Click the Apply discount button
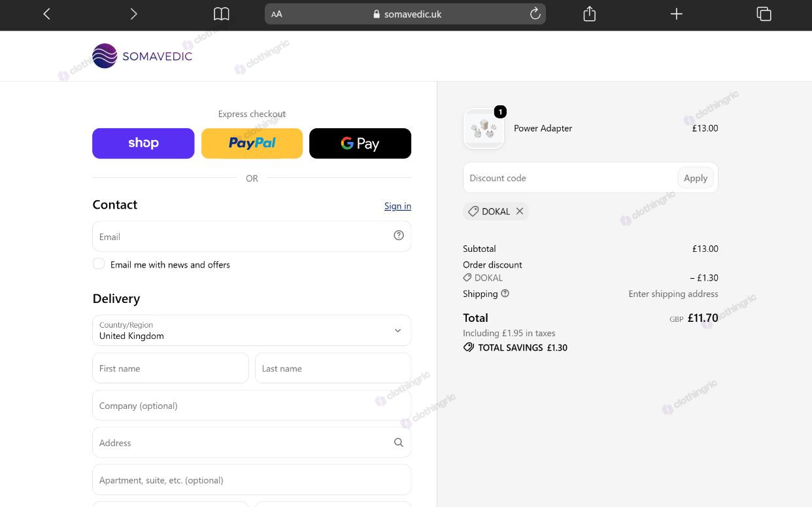 (696, 178)
